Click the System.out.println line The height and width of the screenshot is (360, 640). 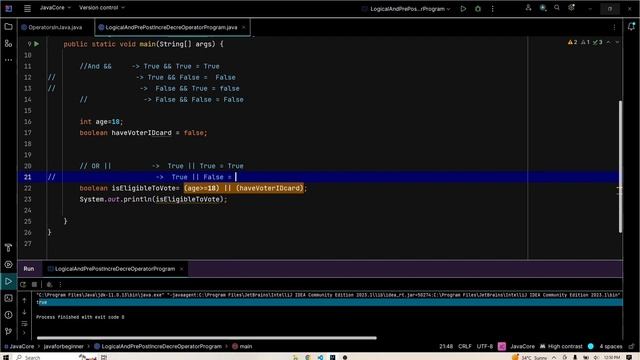point(153,199)
